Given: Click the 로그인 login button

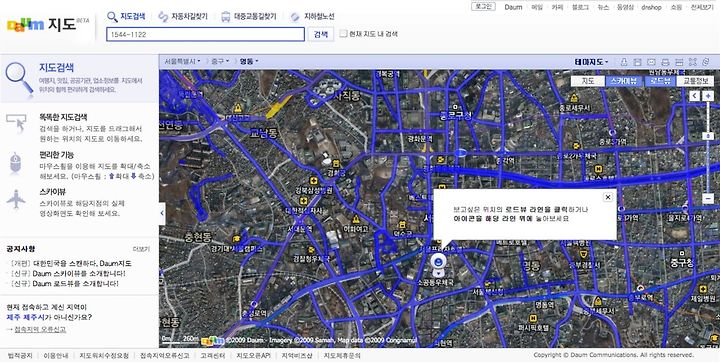Looking at the screenshot, I should [x=483, y=6].
